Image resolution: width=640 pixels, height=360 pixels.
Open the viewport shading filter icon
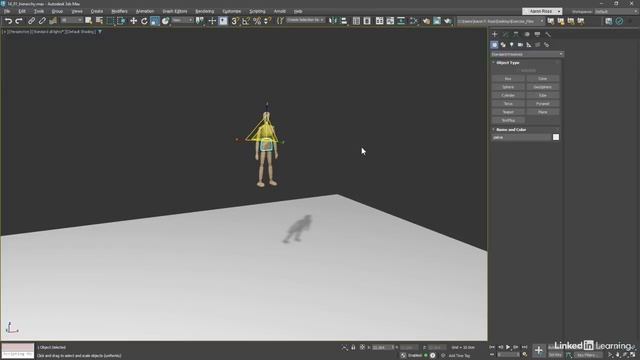(x=100, y=31)
